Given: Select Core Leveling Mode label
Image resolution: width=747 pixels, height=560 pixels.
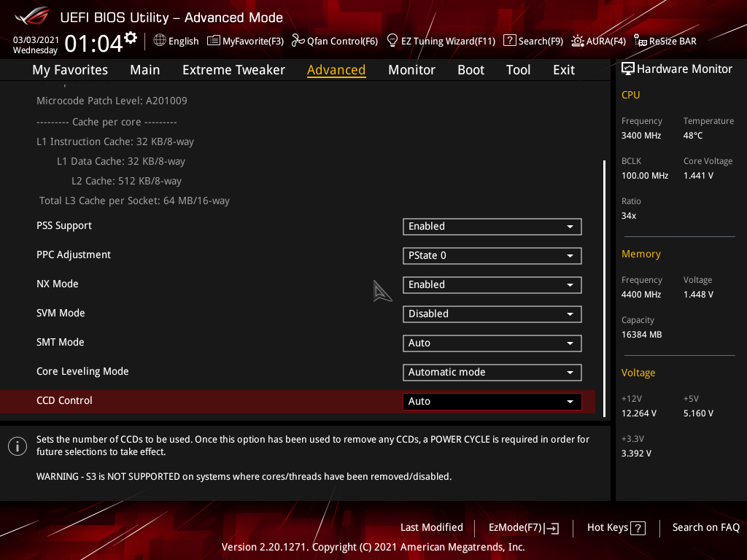Looking at the screenshot, I should pos(82,371).
